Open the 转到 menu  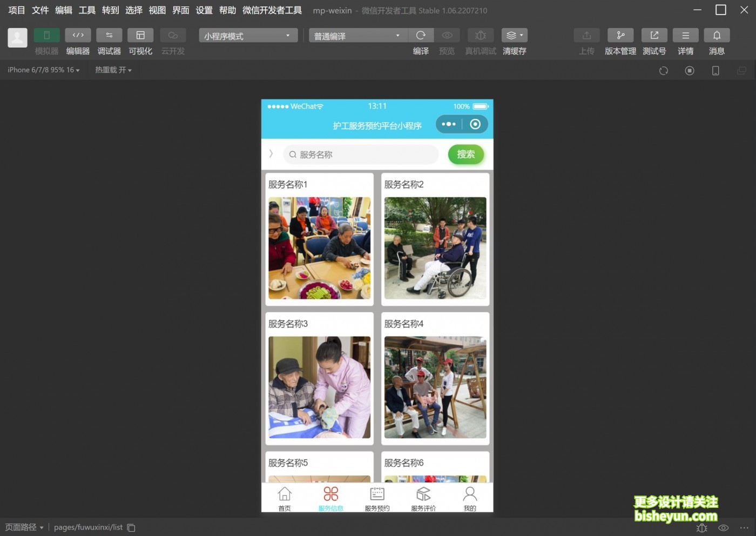click(111, 10)
